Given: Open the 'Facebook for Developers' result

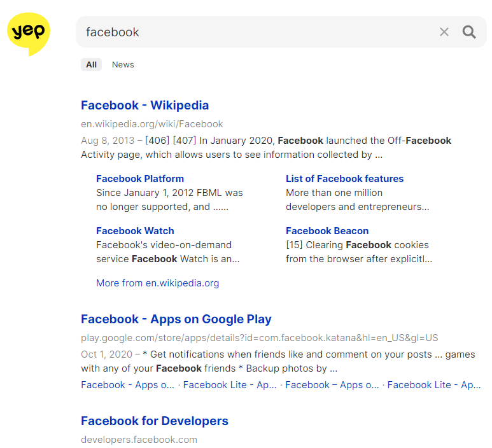Looking at the screenshot, I should (155, 421).
